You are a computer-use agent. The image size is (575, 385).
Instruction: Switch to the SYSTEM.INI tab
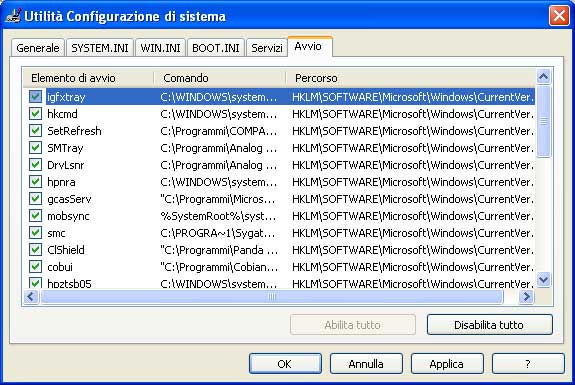[100, 48]
